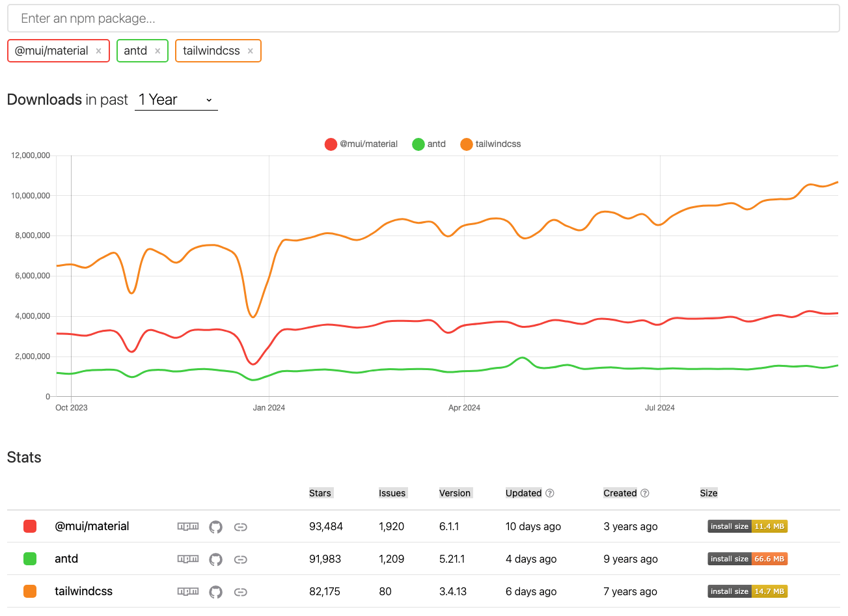Remove tailwindcss package tag
The image size is (848, 616).
pos(250,51)
